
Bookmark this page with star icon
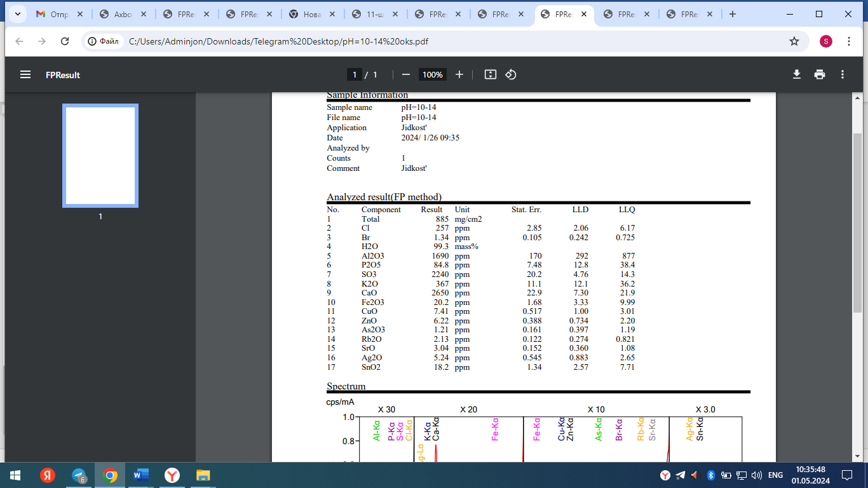[794, 41]
